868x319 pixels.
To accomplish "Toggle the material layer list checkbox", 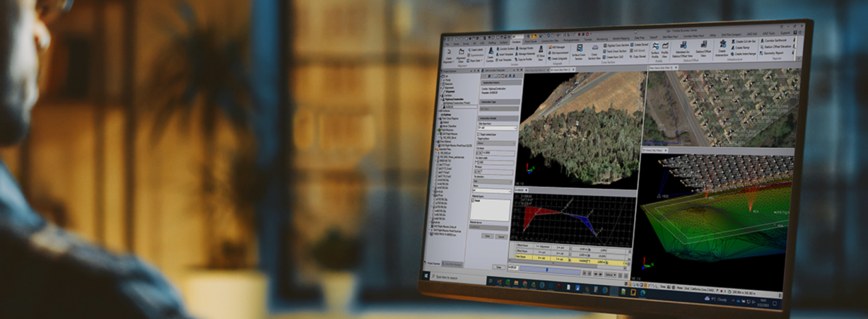I will coord(473,201).
